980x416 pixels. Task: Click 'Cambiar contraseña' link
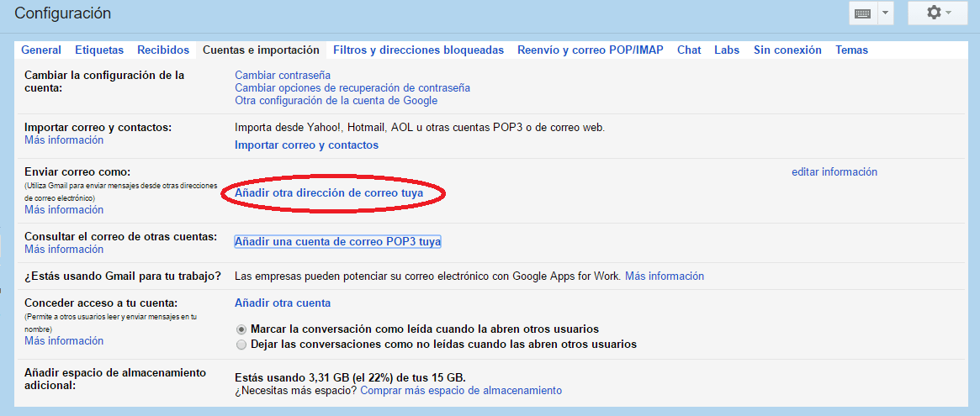pos(283,76)
